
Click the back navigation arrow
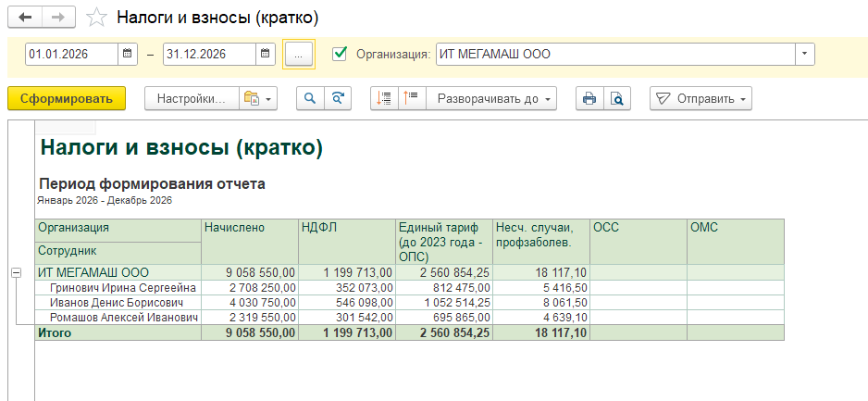[25, 18]
